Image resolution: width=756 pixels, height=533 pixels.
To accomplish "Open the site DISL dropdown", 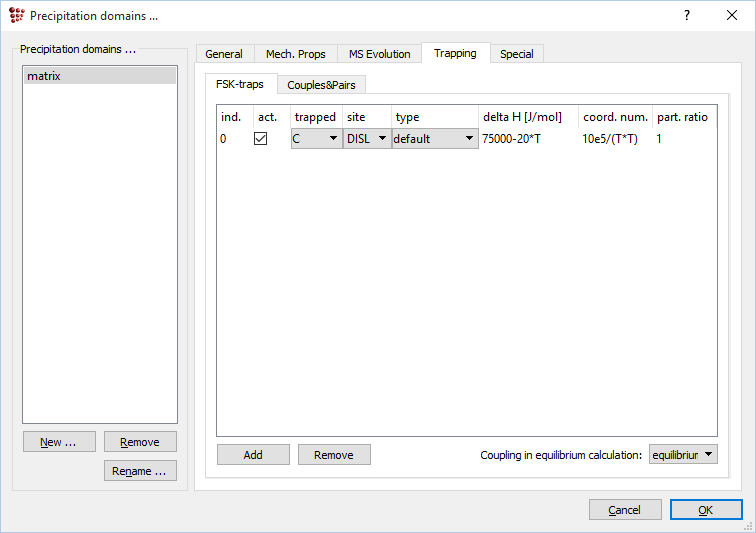I will 366,139.
